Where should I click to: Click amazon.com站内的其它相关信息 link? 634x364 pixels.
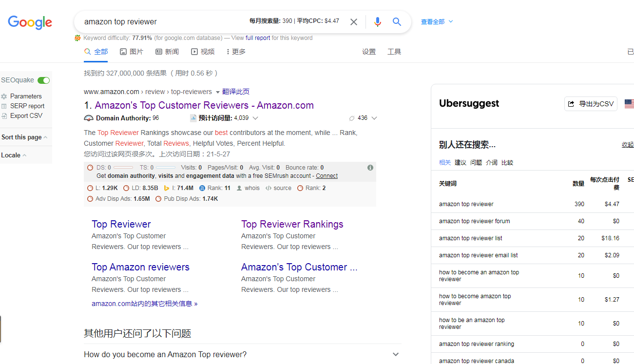point(145,304)
